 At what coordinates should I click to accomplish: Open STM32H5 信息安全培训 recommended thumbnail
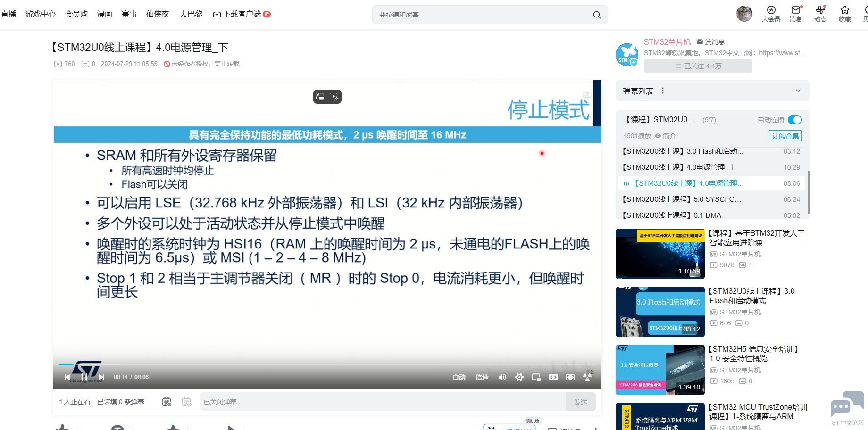click(660, 370)
